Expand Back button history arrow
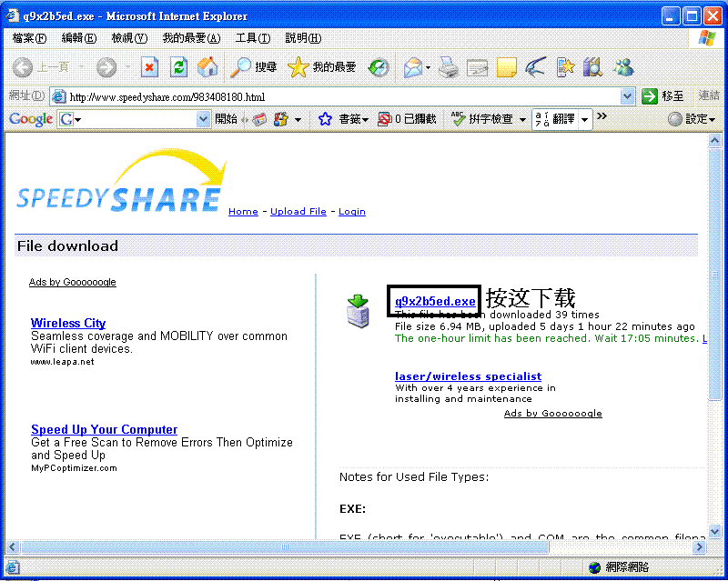 click(82, 68)
